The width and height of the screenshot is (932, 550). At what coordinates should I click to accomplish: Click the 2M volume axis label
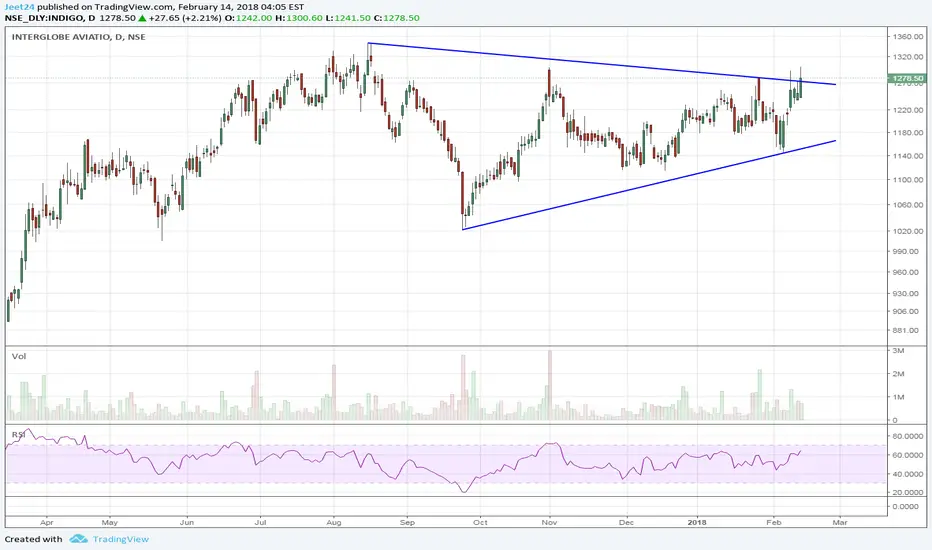click(x=898, y=374)
